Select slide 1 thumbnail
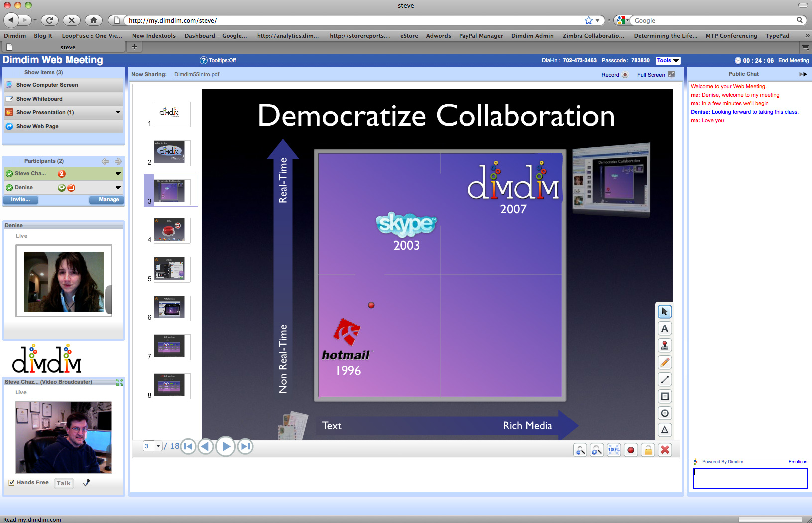The height and width of the screenshot is (523, 812). click(172, 114)
